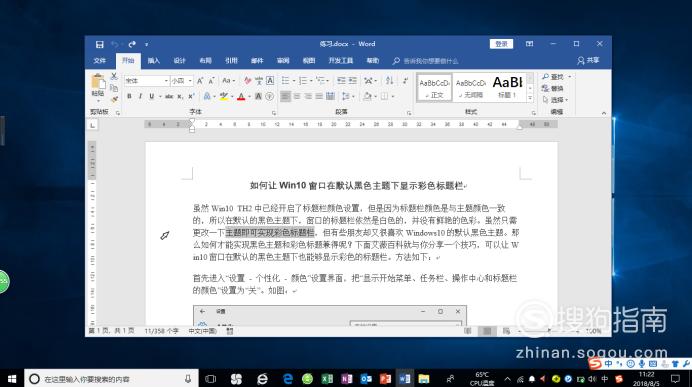Increase font size with the grow font icon
This screenshot has width=692, height=387.
click(200, 81)
